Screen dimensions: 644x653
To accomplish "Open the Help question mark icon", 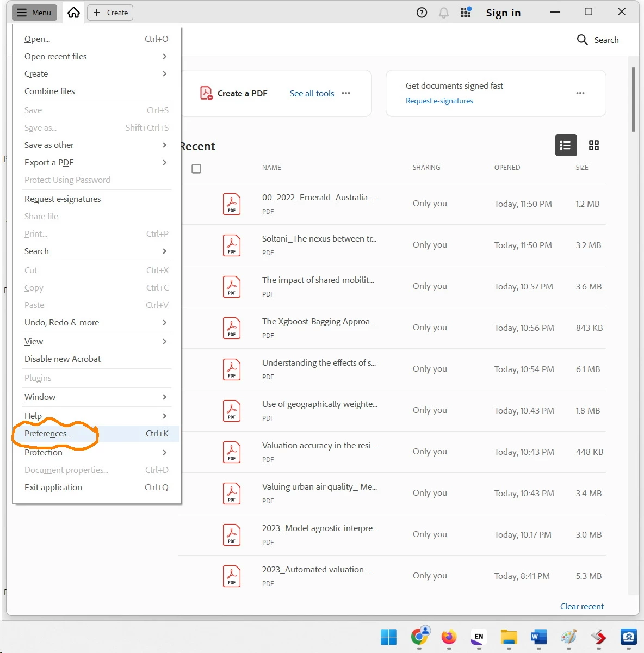I will (422, 13).
